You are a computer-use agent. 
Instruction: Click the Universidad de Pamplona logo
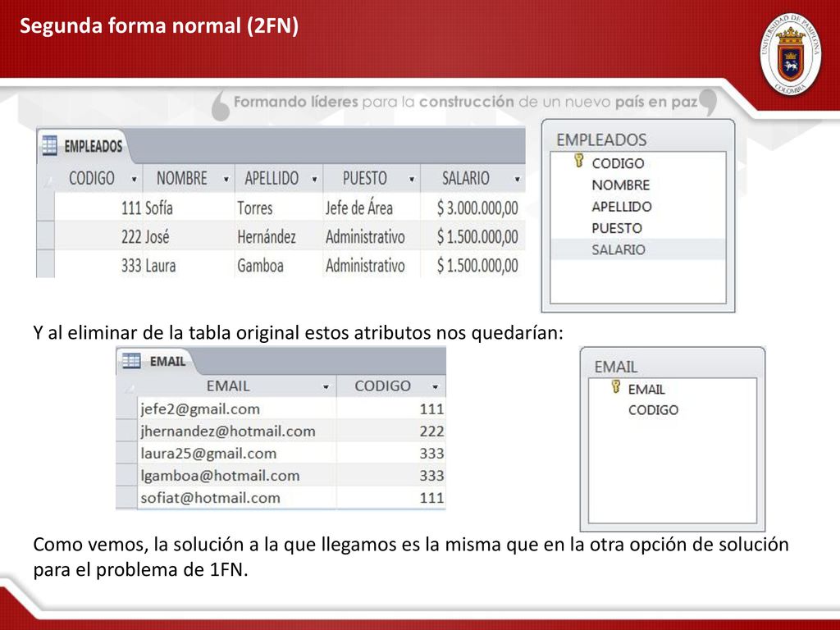[x=790, y=55]
